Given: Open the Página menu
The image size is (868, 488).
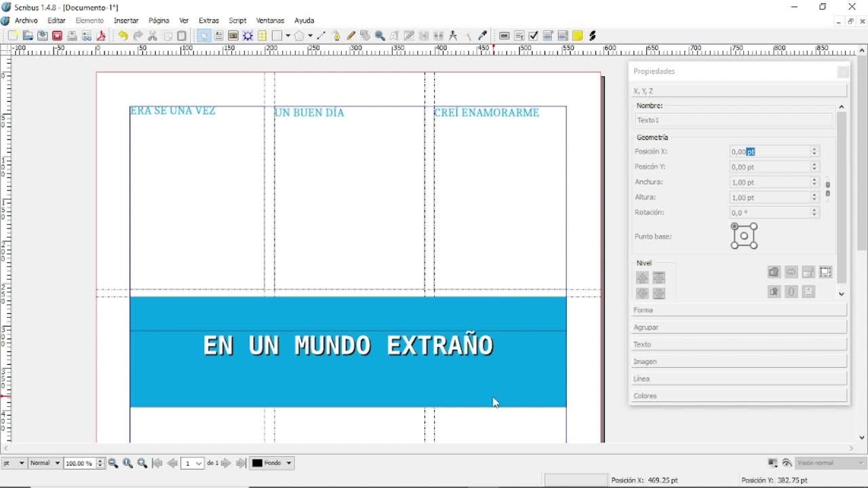Looking at the screenshot, I should pyautogui.click(x=159, y=21).
